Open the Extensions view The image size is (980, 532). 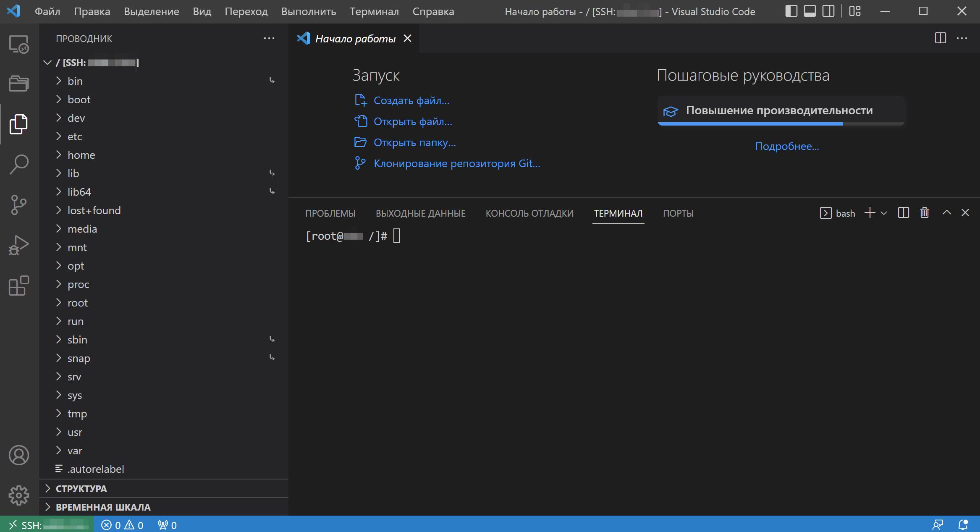point(18,286)
